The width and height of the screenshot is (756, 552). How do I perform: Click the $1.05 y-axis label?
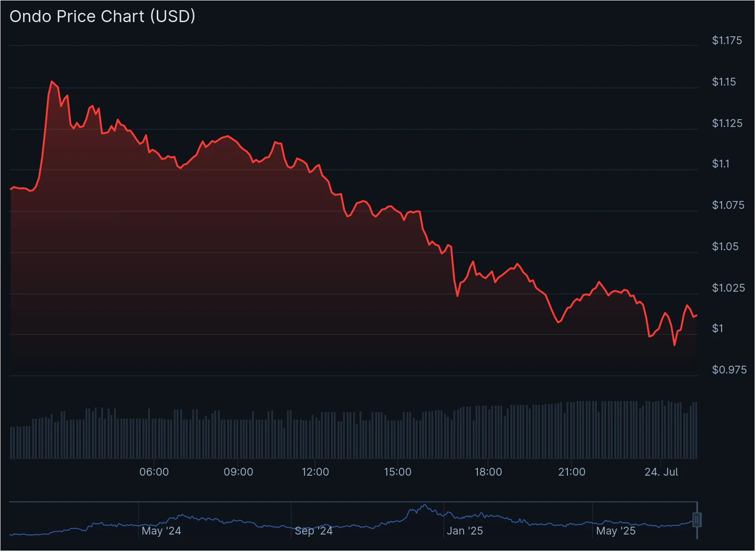[x=725, y=247]
